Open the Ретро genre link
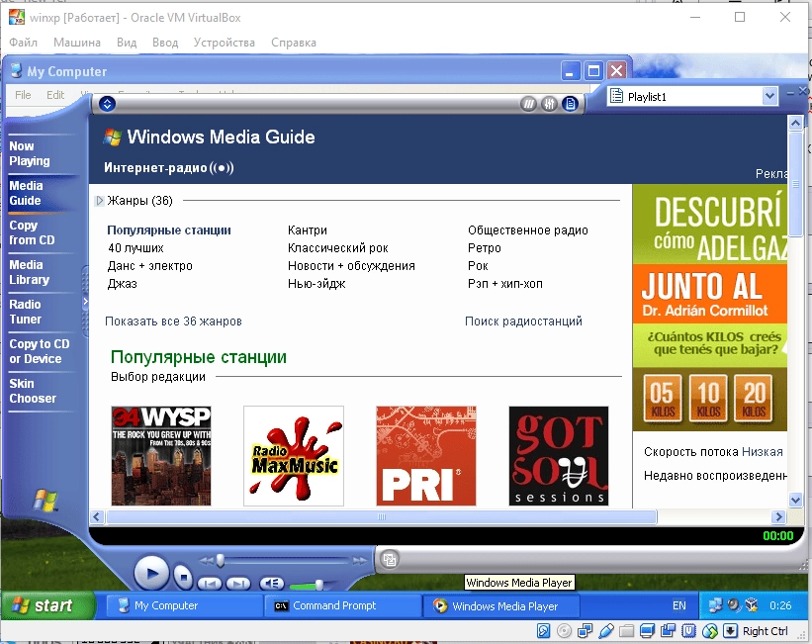812x644 pixels. pos(485,248)
